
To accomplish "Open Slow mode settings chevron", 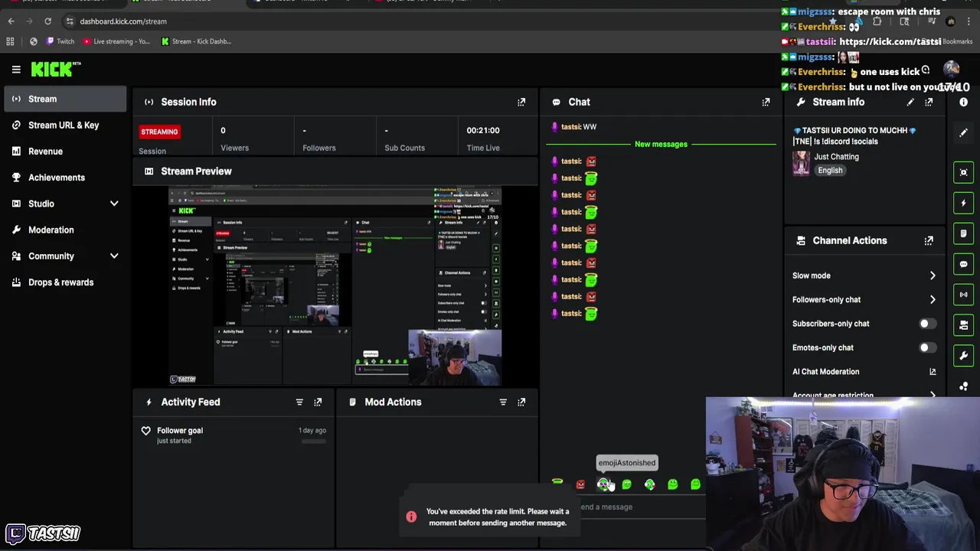I will pos(933,275).
